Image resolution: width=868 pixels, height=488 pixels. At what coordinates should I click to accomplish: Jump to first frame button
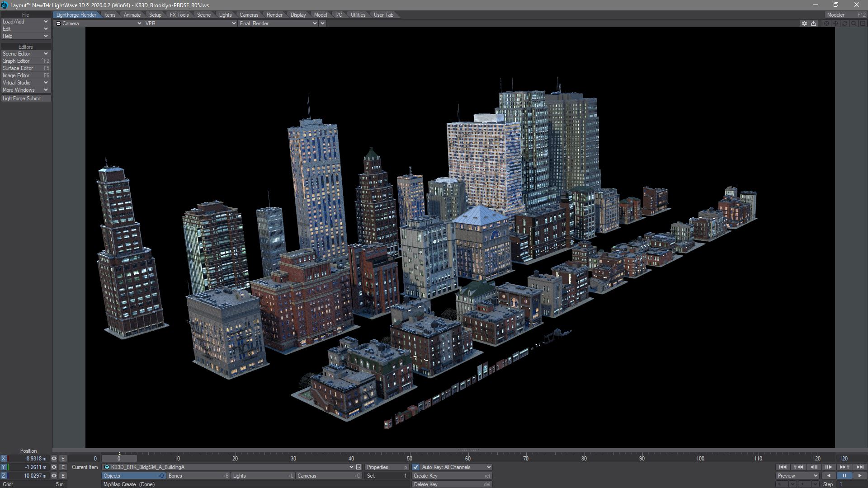[783, 467]
